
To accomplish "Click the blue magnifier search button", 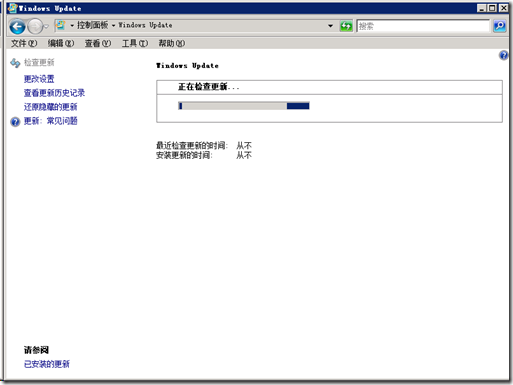I will pos(499,26).
